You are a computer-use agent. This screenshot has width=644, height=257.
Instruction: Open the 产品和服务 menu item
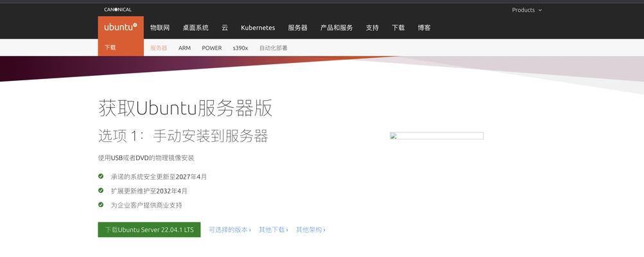click(x=336, y=28)
